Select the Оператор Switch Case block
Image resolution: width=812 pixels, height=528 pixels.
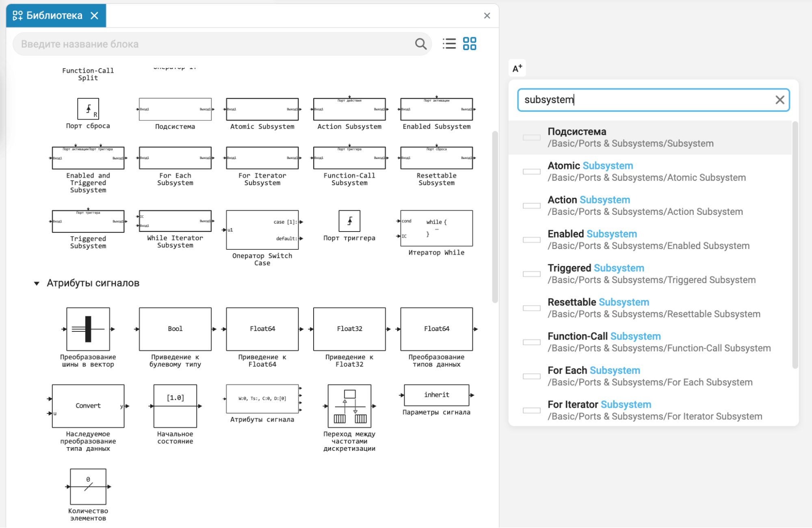262,230
